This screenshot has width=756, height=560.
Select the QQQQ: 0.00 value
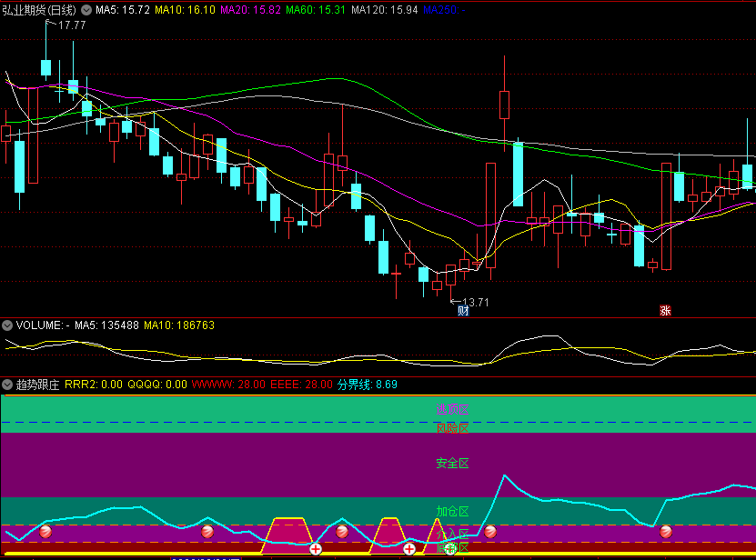coord(157,385)
